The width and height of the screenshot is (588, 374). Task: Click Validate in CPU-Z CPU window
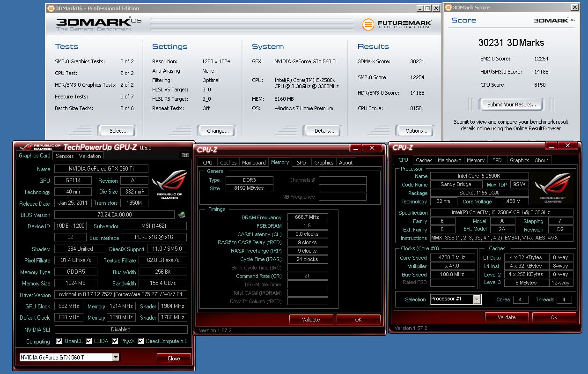point(507,317)
